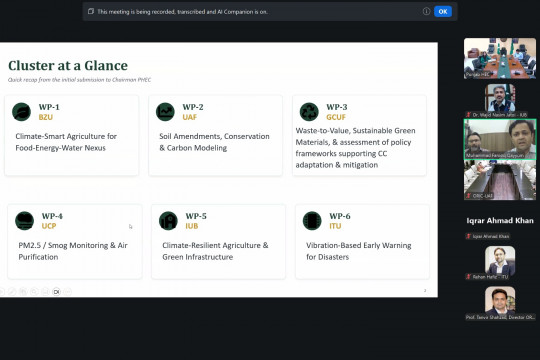Click the WP-6 ITU chip icon
540x360 pixels.
312,221
